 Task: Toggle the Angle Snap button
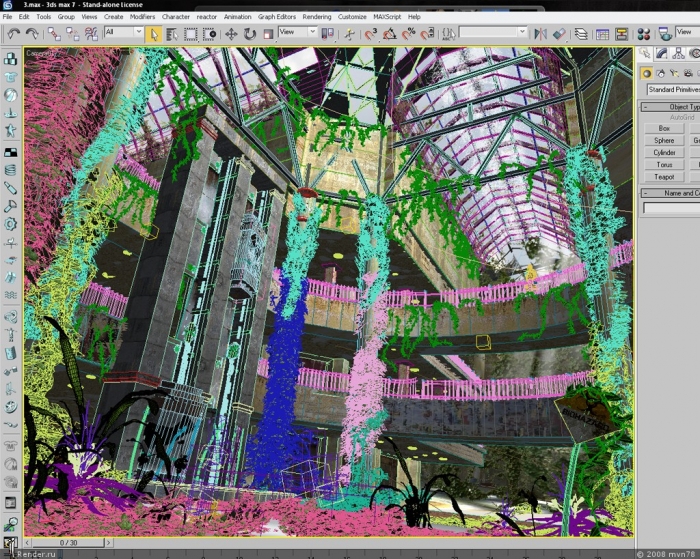[x=389, y=34]
